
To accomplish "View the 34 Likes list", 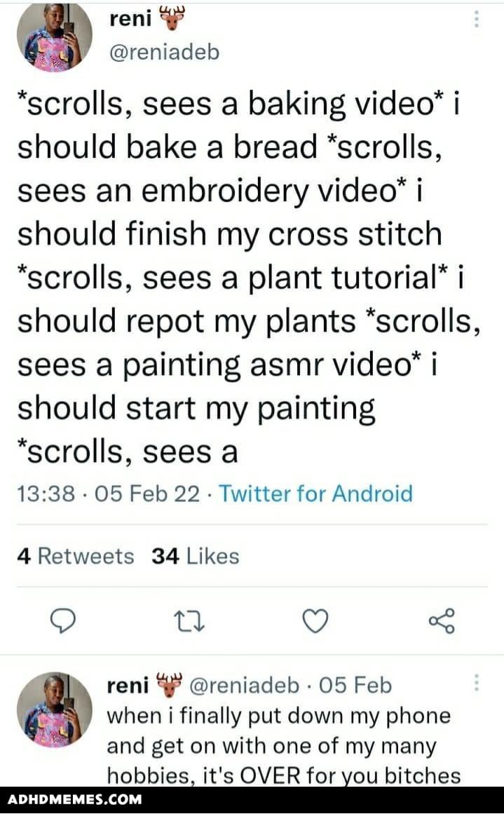I will [x=196, y=557].
